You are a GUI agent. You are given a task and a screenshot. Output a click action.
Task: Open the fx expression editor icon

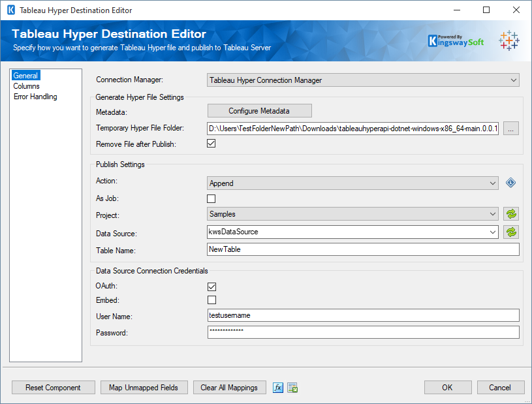[278, 388]
